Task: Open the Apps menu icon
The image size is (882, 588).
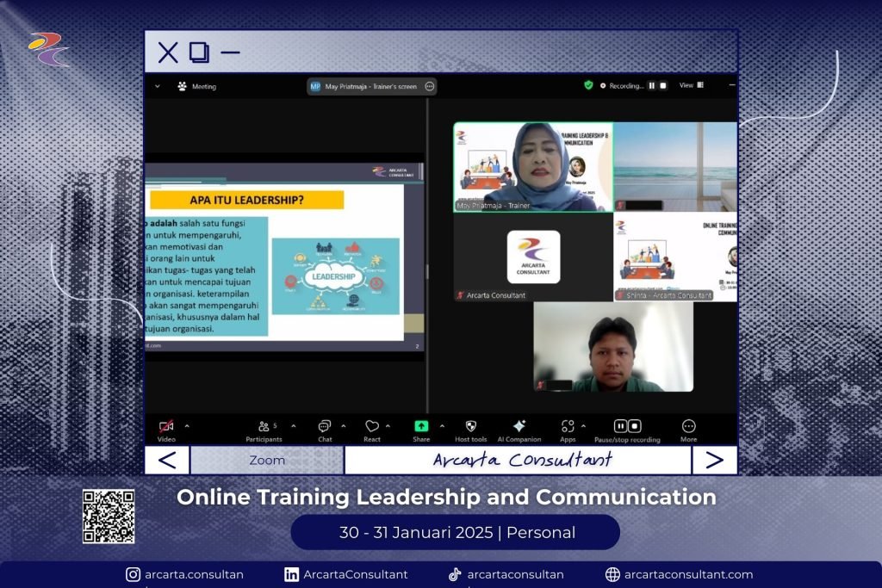Action: (x=567, y=427)
